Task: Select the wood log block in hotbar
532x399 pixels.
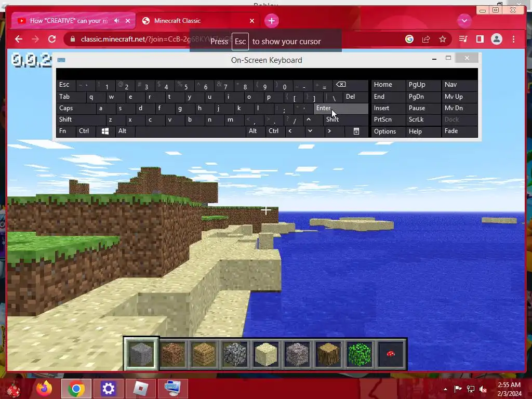Action: [328, 354]
